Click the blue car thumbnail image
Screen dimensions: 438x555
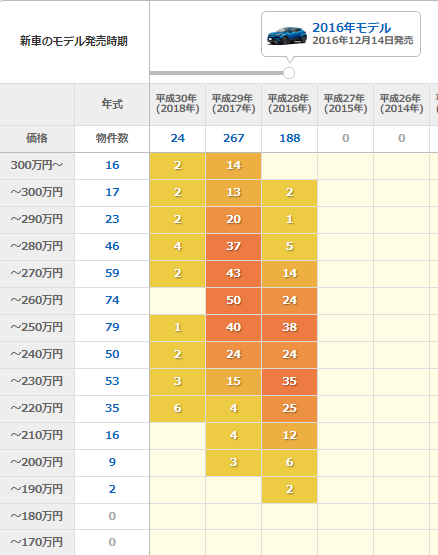[287, 35]
